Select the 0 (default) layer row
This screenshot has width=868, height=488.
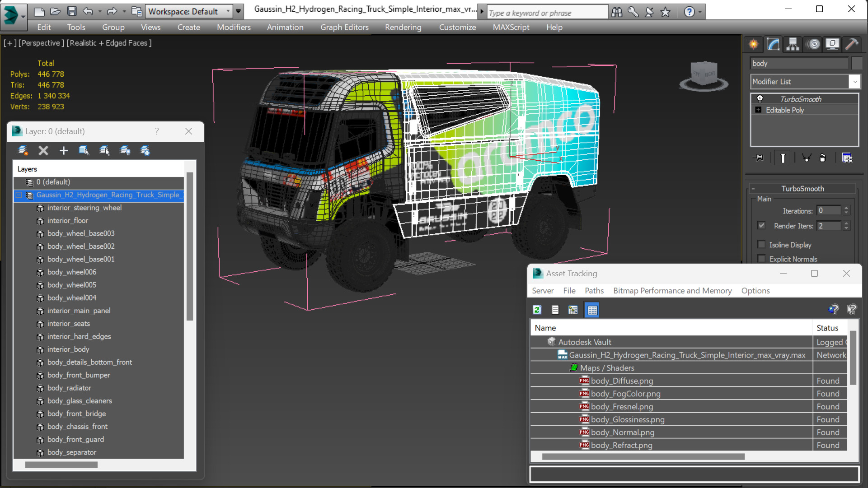pos(99,182)
